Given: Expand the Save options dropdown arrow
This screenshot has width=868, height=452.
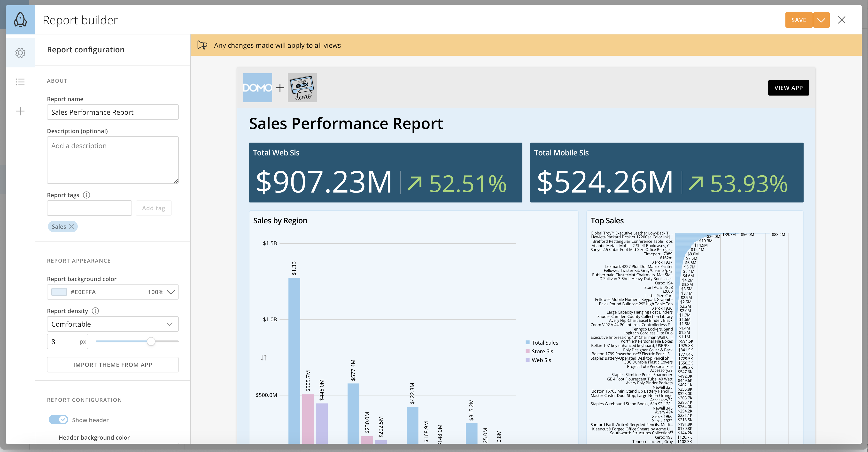Looking at the screenshot, I should click(x=821, y=20).
